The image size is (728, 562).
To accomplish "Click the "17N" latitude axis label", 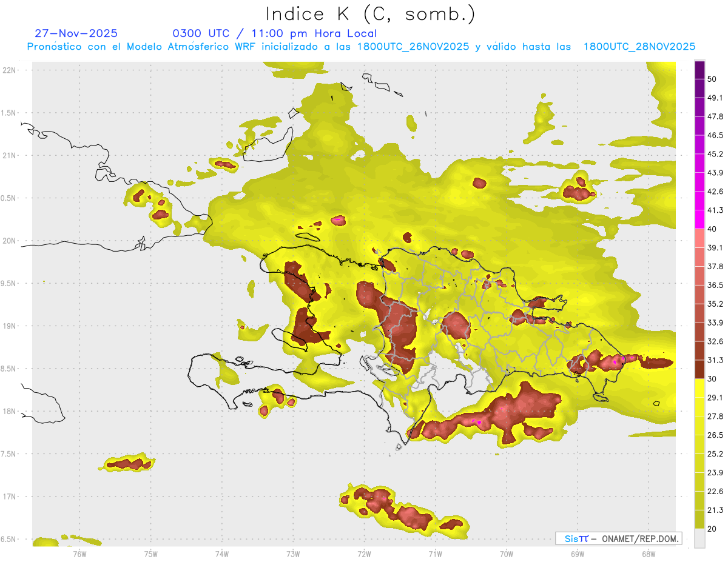I will [x=8, y=497].
